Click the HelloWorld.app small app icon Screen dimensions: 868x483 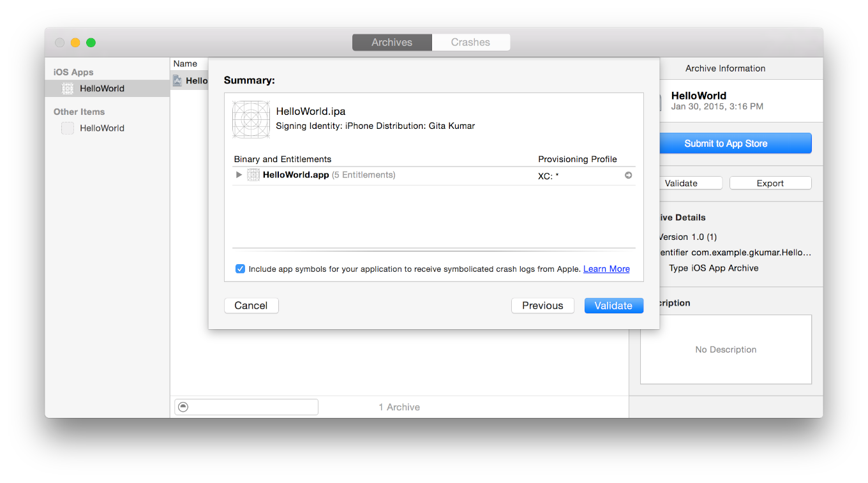click(x=253, y=175)
